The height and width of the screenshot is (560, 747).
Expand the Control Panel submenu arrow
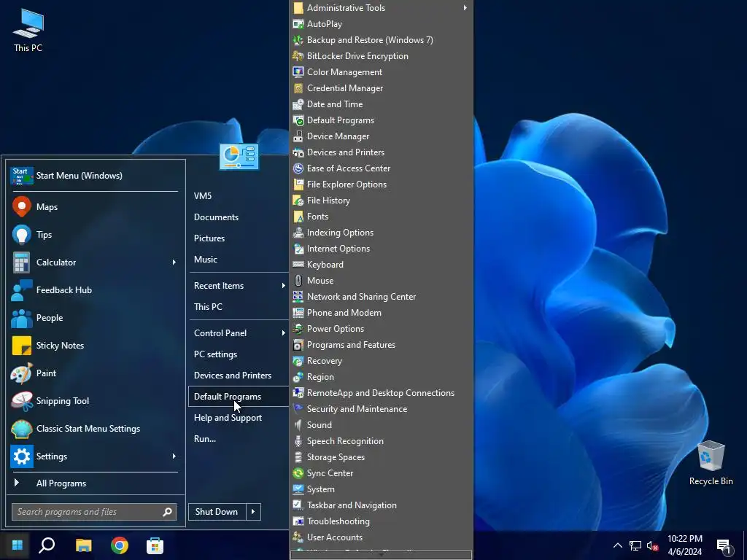click(284, 332)
